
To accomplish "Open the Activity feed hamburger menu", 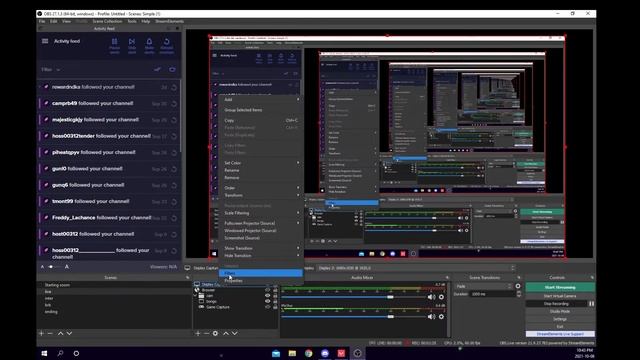I will pyautogui.click(x=45, y=41).
